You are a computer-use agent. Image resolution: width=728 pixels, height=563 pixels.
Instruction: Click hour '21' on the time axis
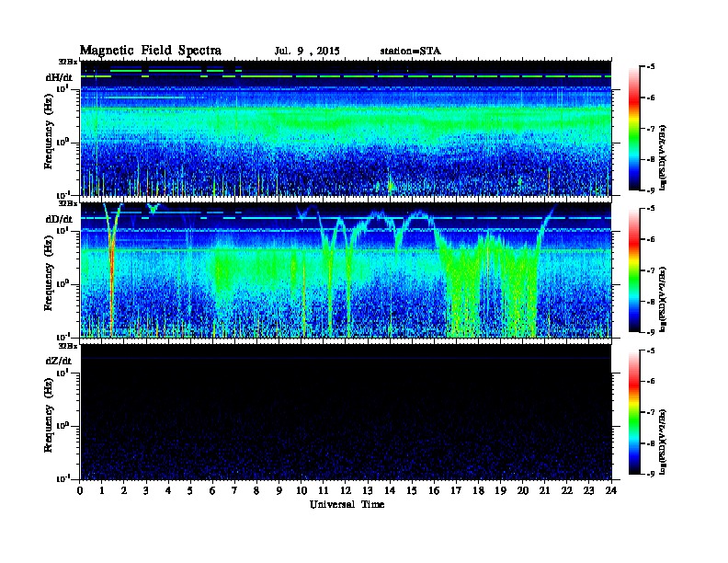coord(545,491)
